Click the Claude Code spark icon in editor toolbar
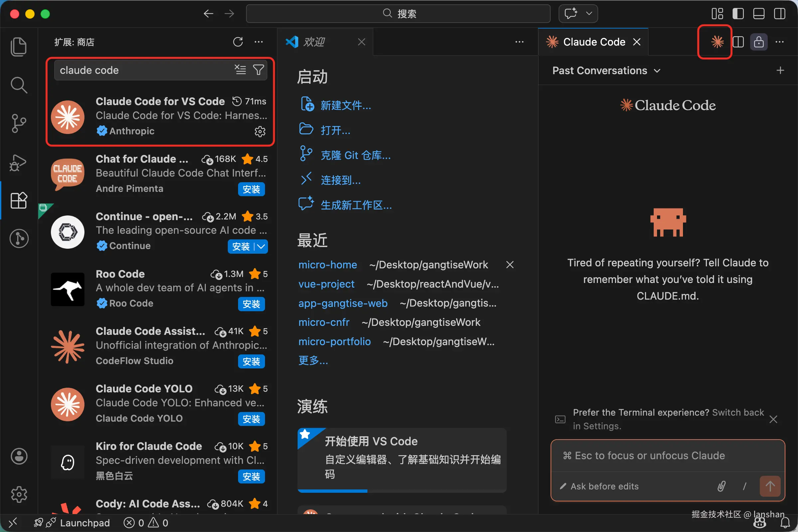This screenshot has width=798, height=532. tap(717, 42)
